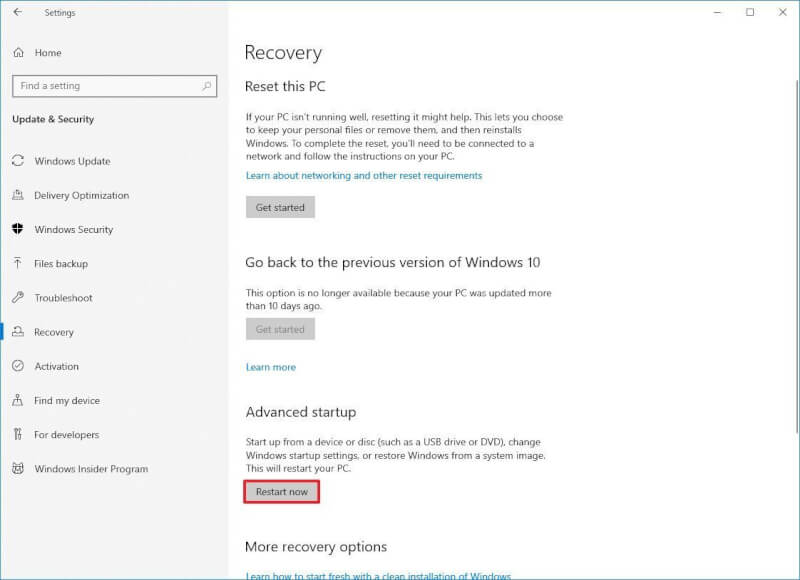Click the Delivery Optimization icon
Image resolution: width=800 pixels, height=580 pixels.
coord(18,195)
